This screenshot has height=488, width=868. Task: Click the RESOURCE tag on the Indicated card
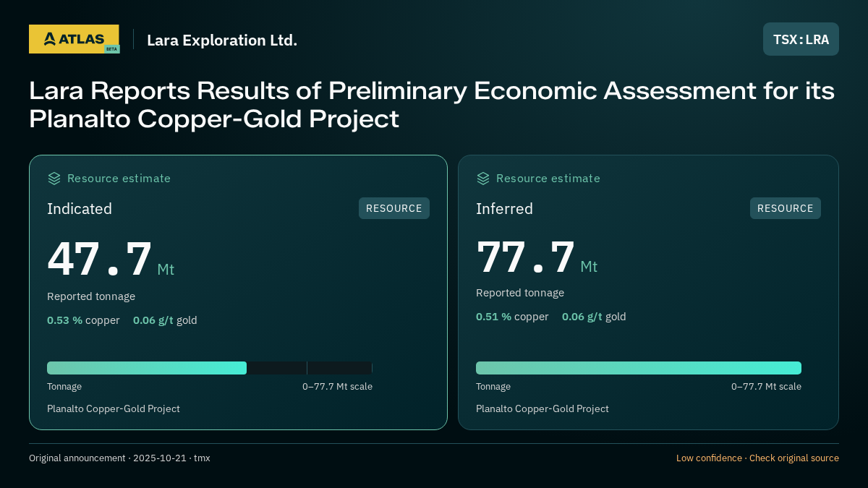point(394,208)
